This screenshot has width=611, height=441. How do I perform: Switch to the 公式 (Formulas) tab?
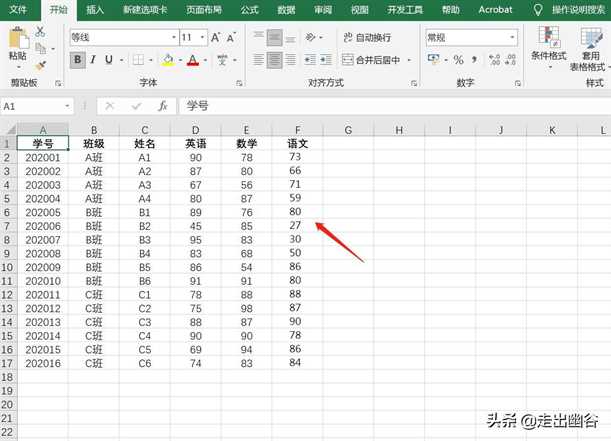(250, 9)
